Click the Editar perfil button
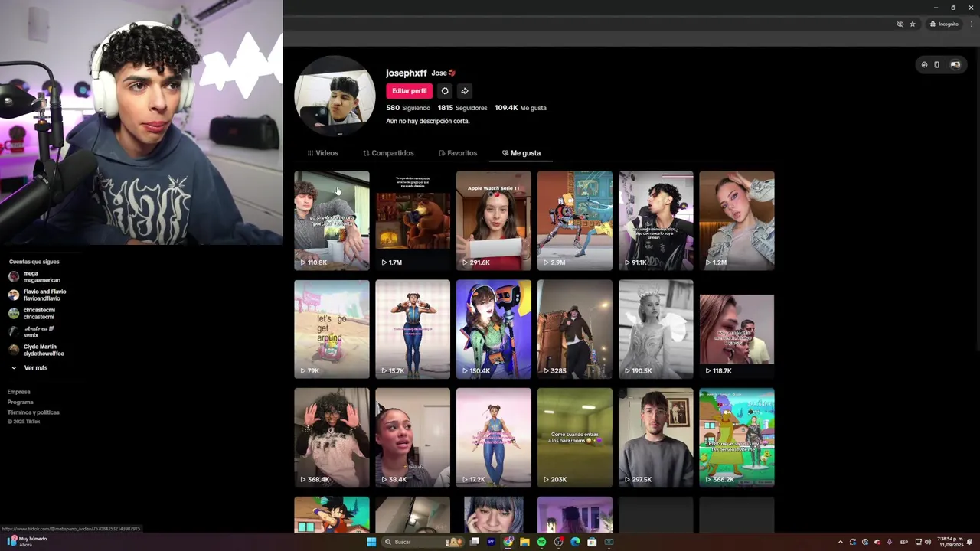 [x=409, y=91]
